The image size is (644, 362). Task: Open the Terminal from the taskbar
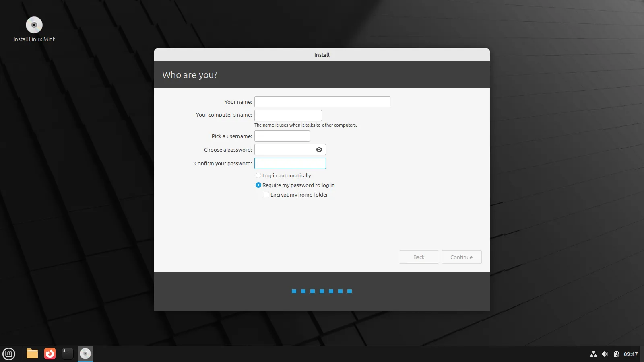pyautogui.click(x=68, y=354)
